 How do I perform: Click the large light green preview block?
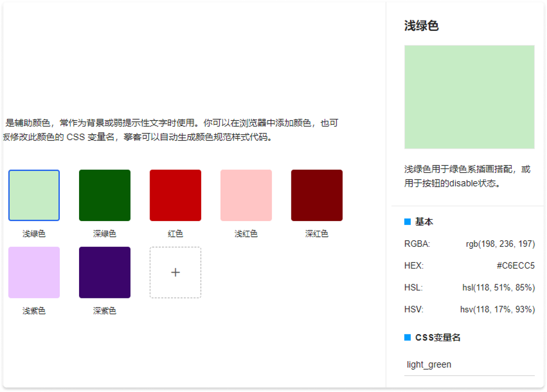tap(469, 97)
